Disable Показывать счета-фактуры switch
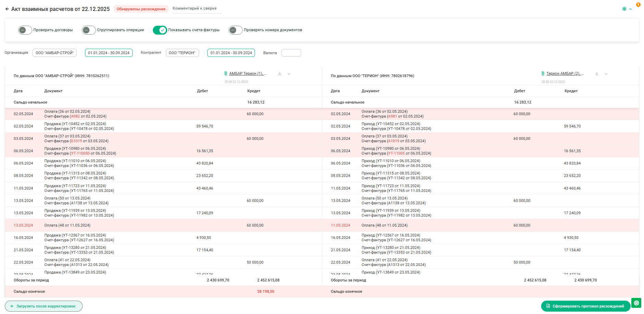The image size is (644, 314). click(x=160, y=30)
